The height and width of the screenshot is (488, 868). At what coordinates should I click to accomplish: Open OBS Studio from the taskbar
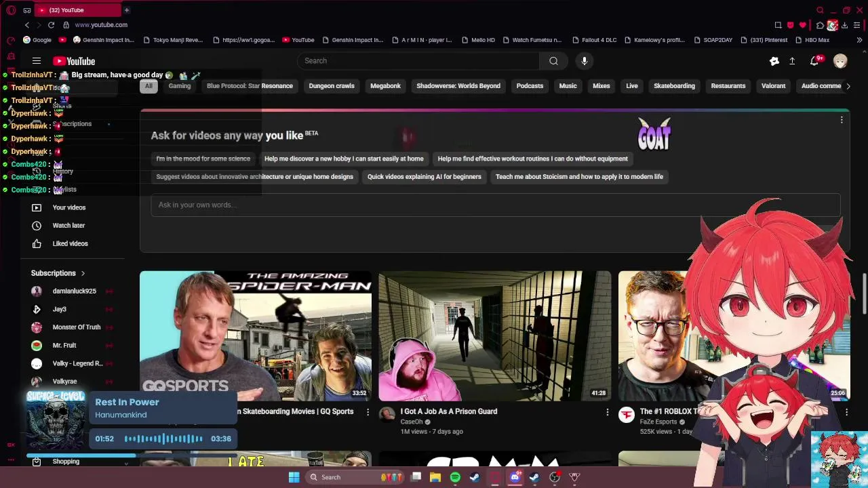click(554, 477)
